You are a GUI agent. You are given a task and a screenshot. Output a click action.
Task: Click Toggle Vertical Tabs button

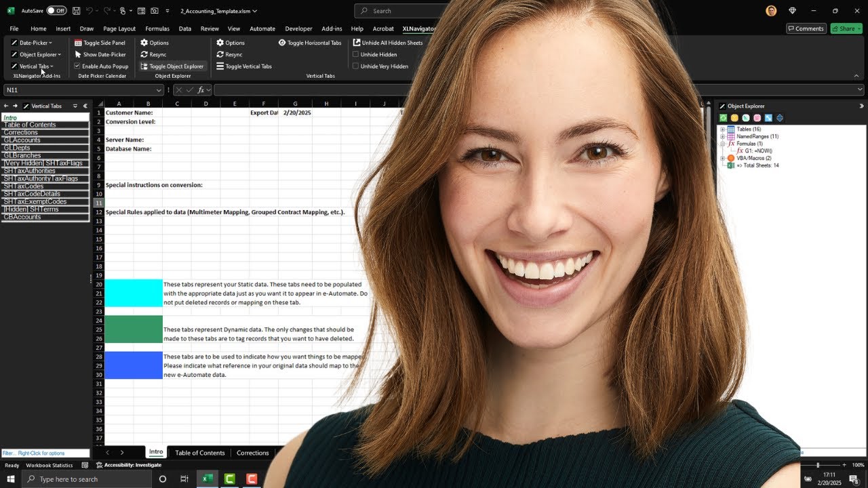[x=244, y=66]
